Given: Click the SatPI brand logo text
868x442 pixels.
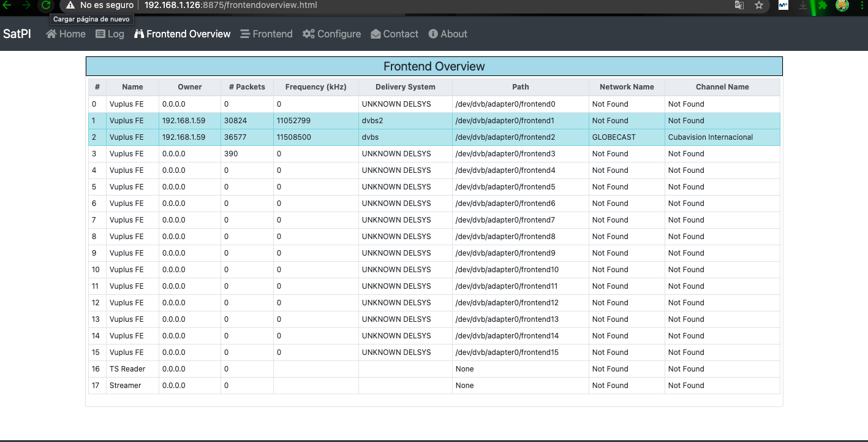Looking at the screenshot, I should point(17,34).
